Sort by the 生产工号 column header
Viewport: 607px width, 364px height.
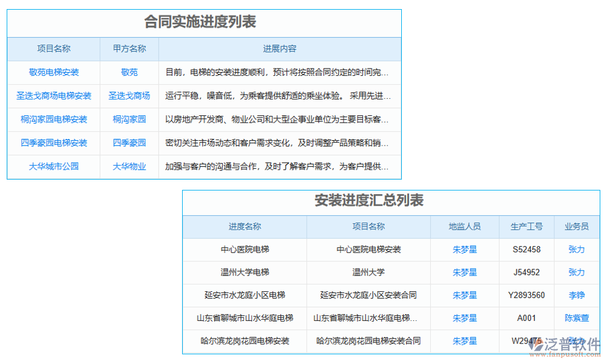pyautogui.click(x=527, y=226)
